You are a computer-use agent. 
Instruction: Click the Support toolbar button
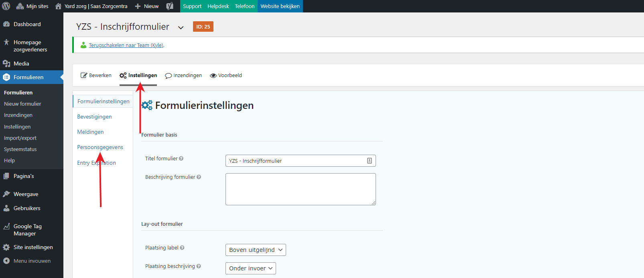pos(192,6)
